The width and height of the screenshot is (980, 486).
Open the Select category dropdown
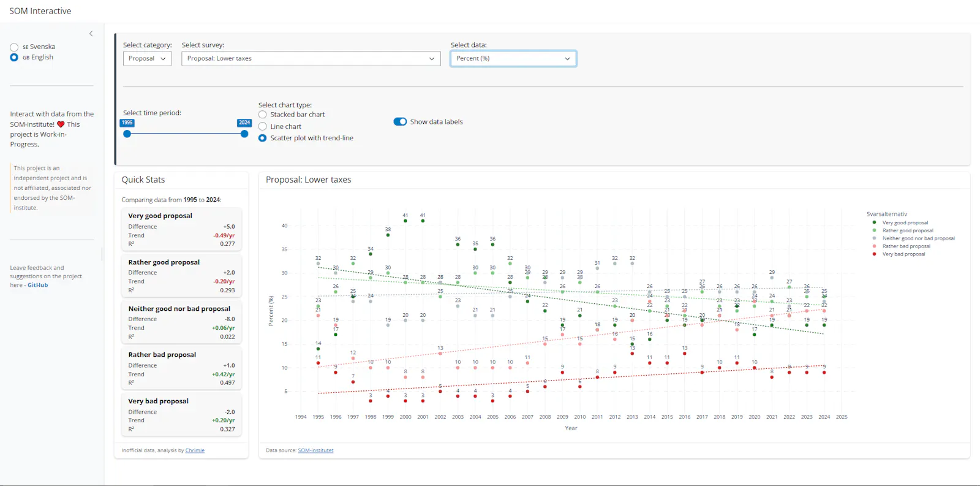click(147, 58)
